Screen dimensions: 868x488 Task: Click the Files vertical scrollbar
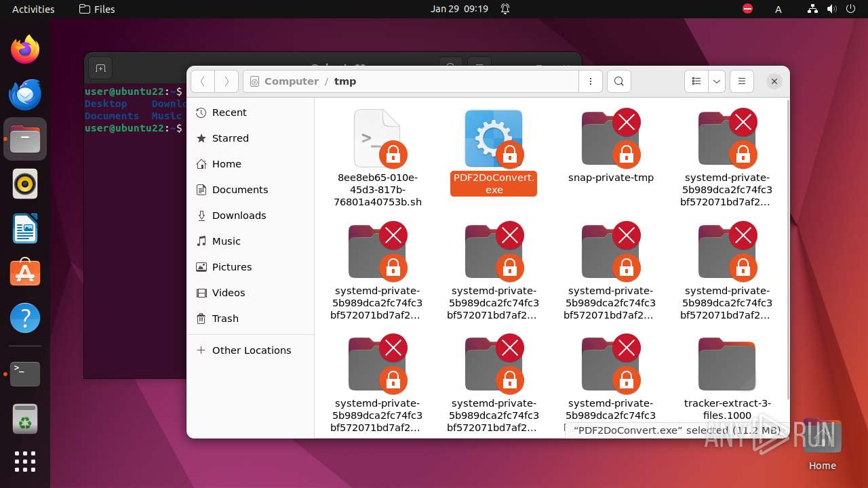[x=787, y=249]
